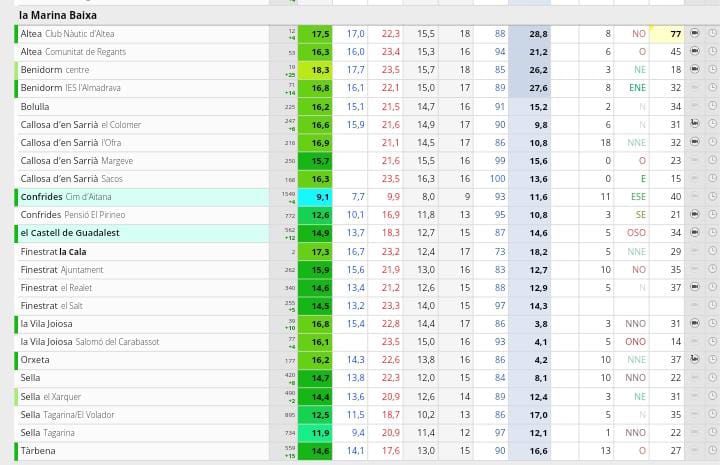The image size is (720, 465).
Task: Open clock icon for Confrides Cim d'Aitana
Action: 712,197
